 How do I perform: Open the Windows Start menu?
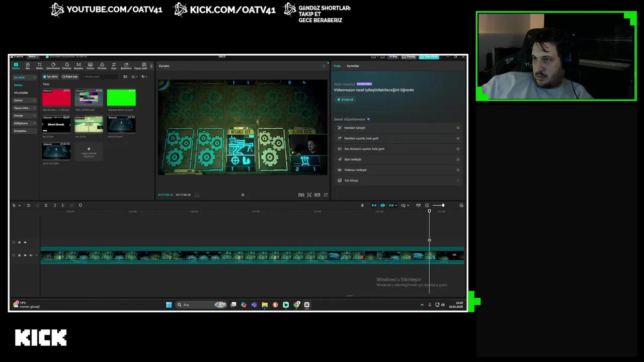tap(169, 305)
